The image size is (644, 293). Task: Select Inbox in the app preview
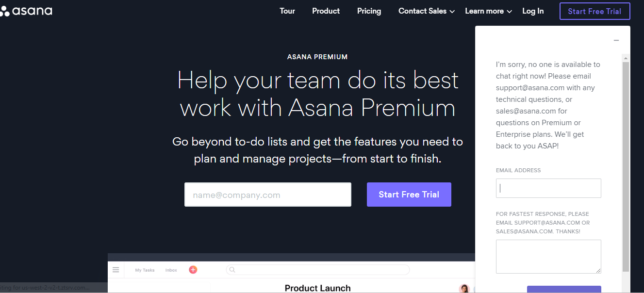click(171, 270)
